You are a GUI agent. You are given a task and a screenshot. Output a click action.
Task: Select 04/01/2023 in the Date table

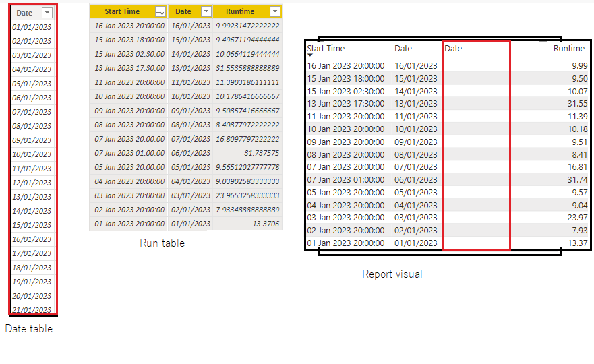point(32,69)
